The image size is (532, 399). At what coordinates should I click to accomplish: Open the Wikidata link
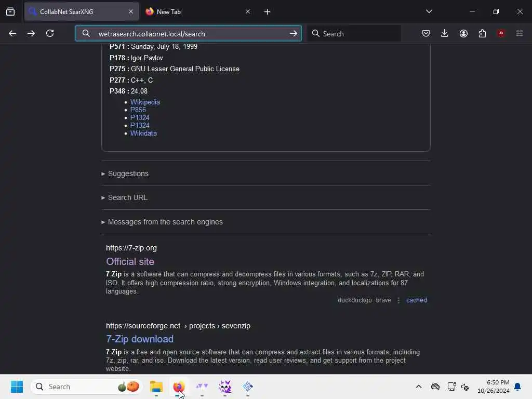(143, 133)
